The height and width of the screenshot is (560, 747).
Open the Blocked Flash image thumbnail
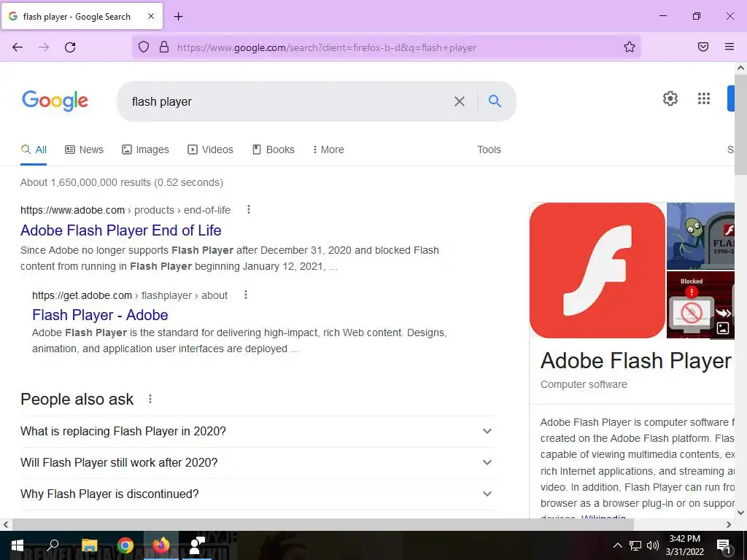(700, 305)
